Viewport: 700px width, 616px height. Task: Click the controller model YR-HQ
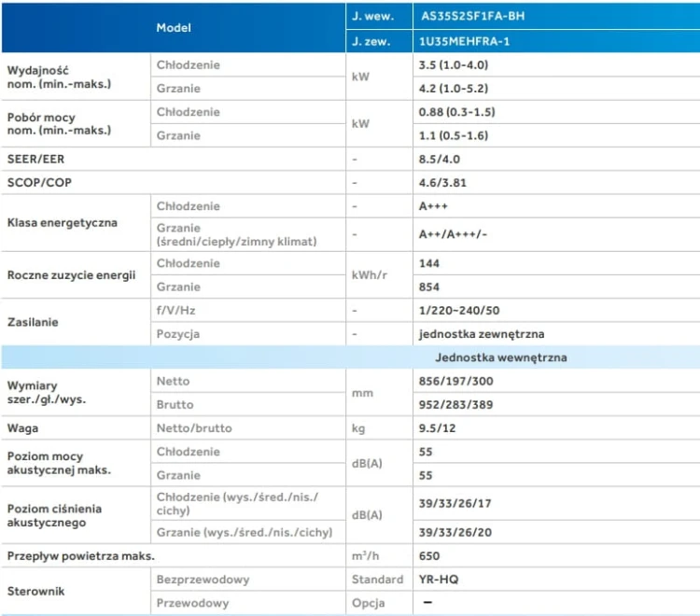(439, 580)
